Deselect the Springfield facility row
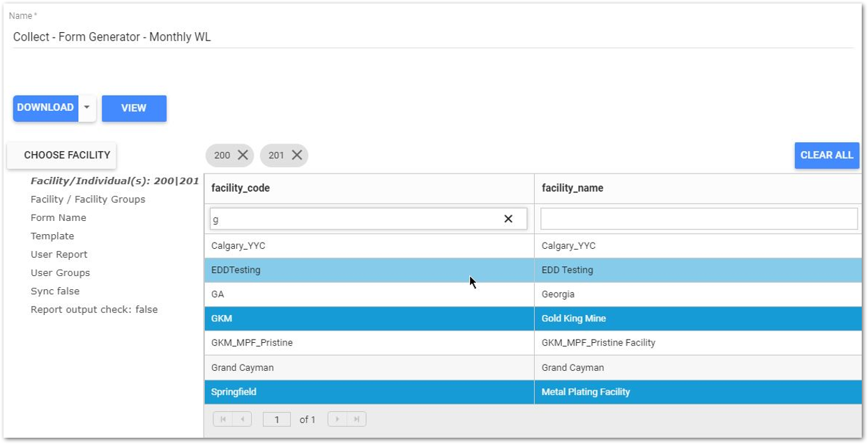Image resolution: width=868 pixels, height=444 pixels. [349, 392]
